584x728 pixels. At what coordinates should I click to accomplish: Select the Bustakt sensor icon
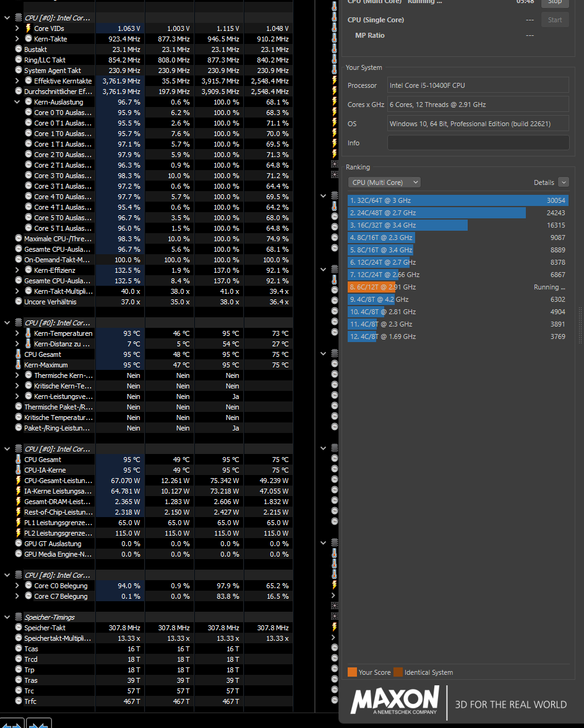pyautogui.click(x=19, y=49)
